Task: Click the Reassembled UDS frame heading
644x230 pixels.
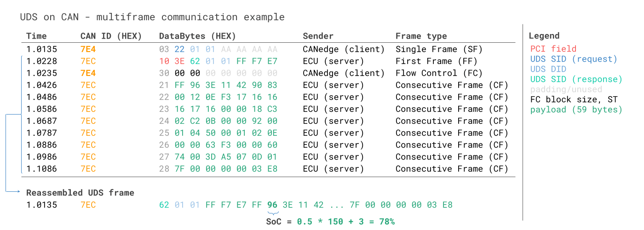Action: click(80, 193)
